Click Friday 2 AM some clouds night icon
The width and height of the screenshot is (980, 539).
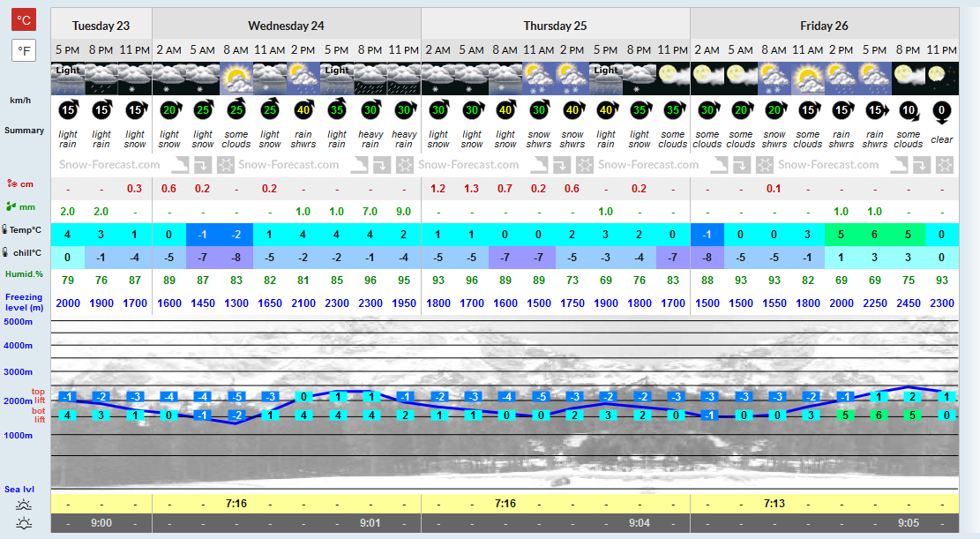pyautogui.click(x=707, y=79)
